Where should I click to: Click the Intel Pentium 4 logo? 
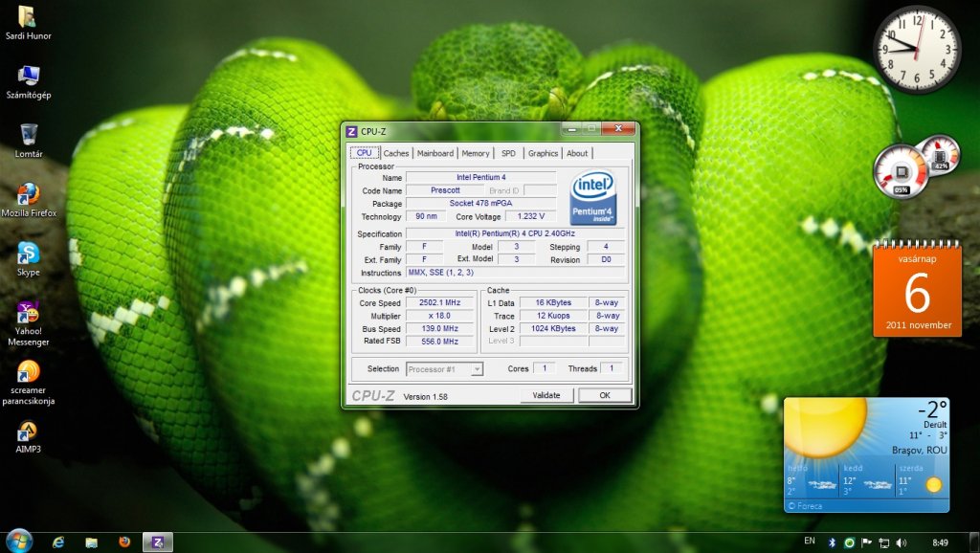coord(592,197)
